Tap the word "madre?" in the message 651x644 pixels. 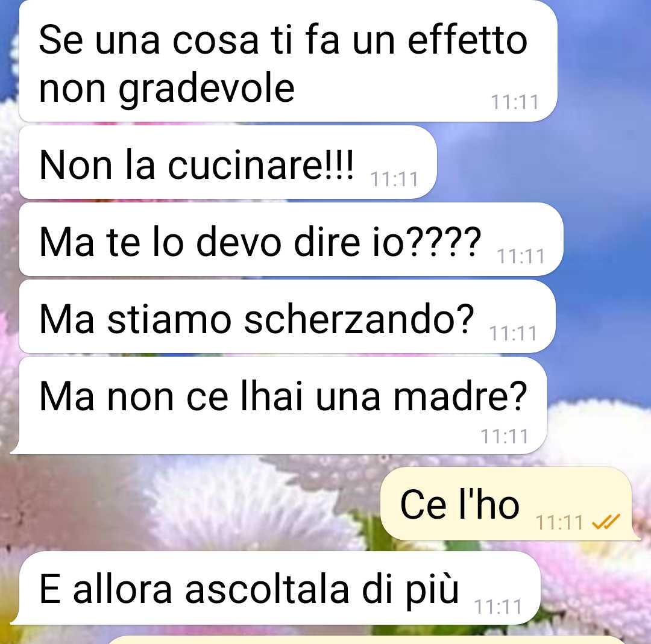[x=460, y=396]
